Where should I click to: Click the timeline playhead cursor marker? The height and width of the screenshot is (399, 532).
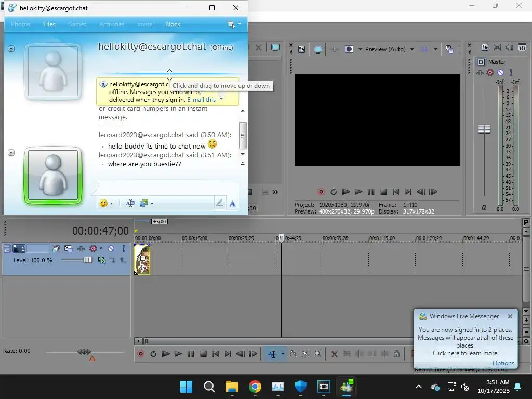281,238
